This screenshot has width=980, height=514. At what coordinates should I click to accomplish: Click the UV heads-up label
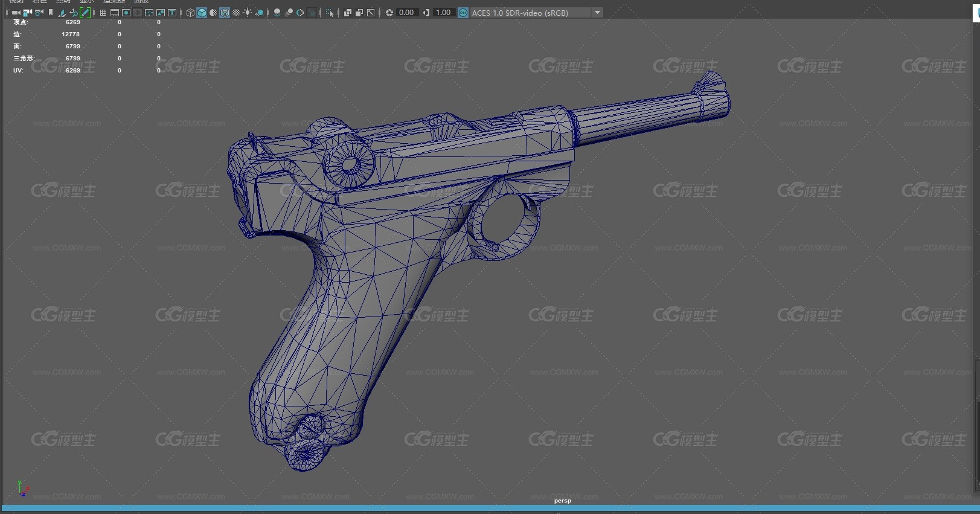tap(18, 71)
